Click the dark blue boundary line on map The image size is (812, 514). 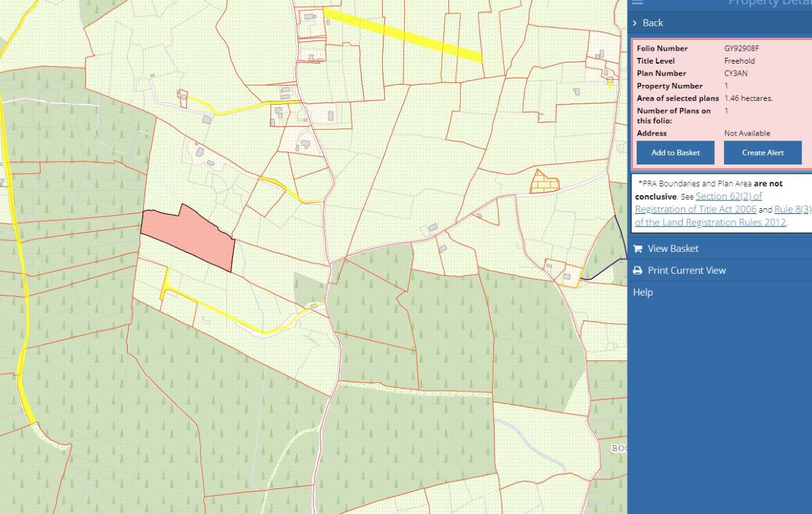pos(604,270)
